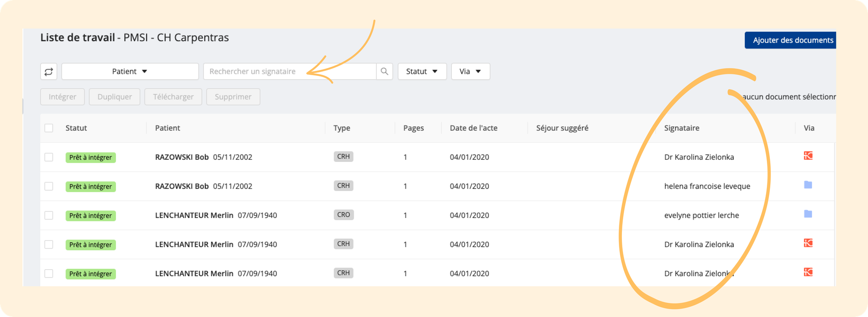Click Prêt à intégrer badge in first row
Image resolution: width=868 pixels, height=317 pixels.
(91, 157)
